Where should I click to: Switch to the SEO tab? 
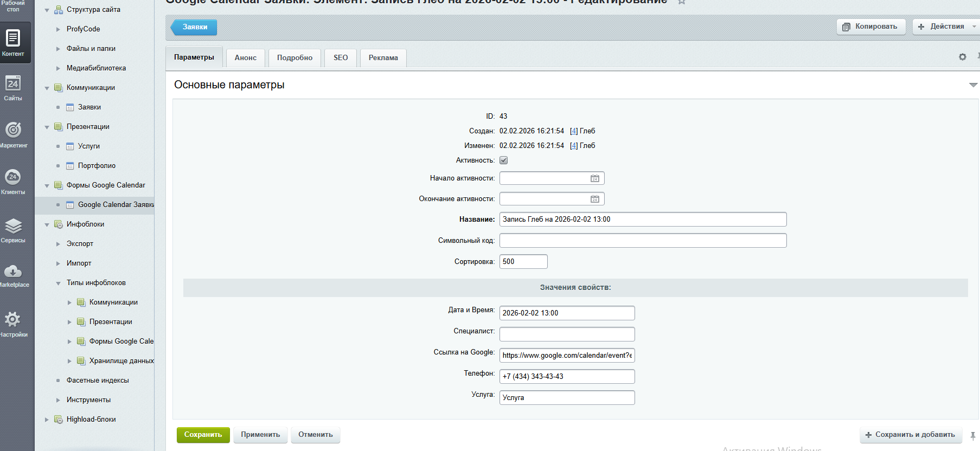341,57
